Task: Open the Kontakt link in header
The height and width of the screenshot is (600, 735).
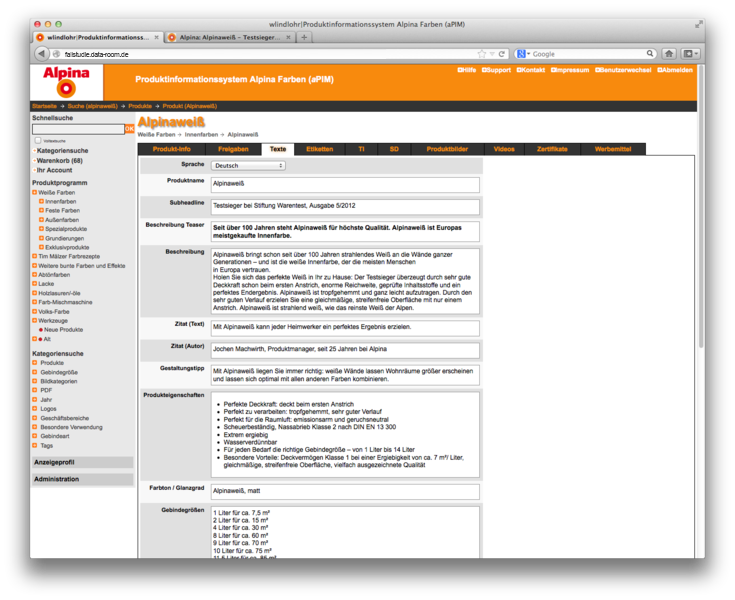Action: (x=531, y=70)
